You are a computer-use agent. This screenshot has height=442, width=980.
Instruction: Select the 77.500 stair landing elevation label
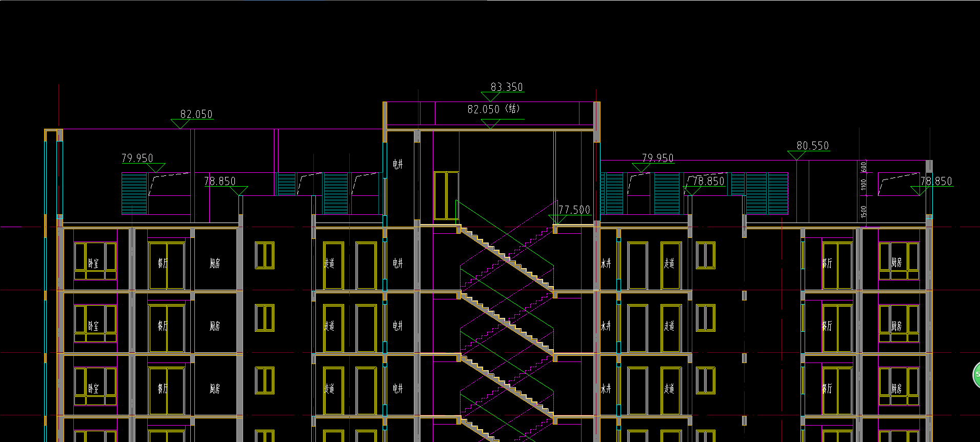[574, 210]
